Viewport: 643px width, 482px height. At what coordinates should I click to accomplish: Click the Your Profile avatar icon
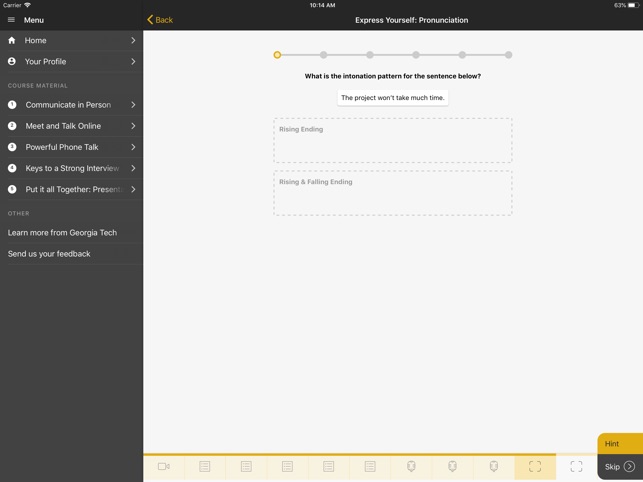pos(12,62)
